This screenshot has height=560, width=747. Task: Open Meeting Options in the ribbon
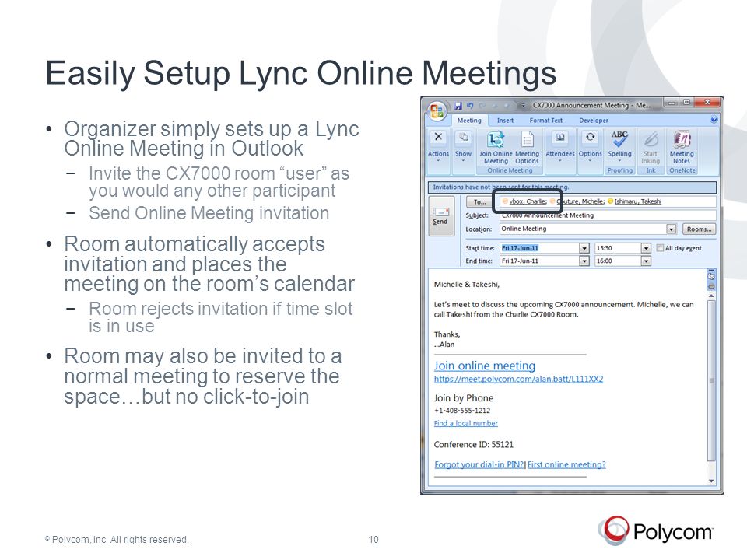tap(527, 147)
